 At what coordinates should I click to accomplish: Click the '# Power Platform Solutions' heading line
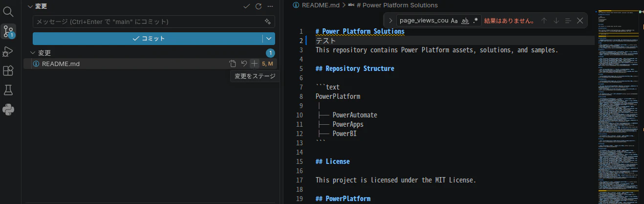point(360,31)
